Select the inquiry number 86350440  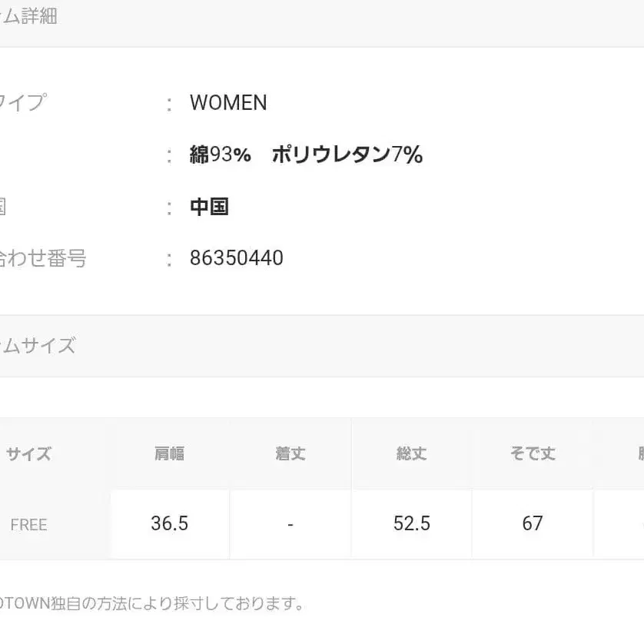click(237, 258)
